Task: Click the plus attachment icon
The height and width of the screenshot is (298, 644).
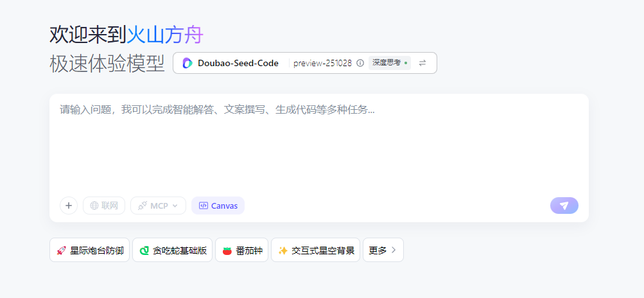Action: pyautogui.click(x=69, y=206)
